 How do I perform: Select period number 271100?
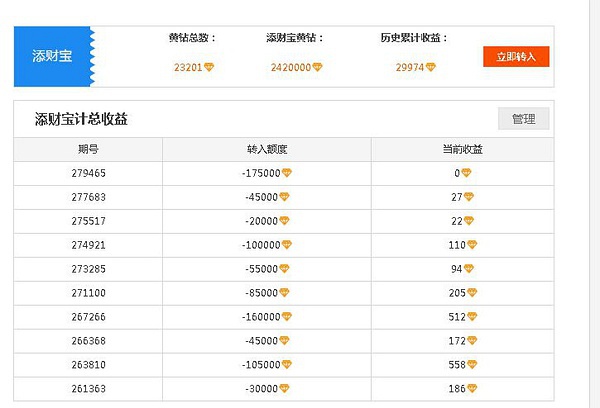click(88, 293)
